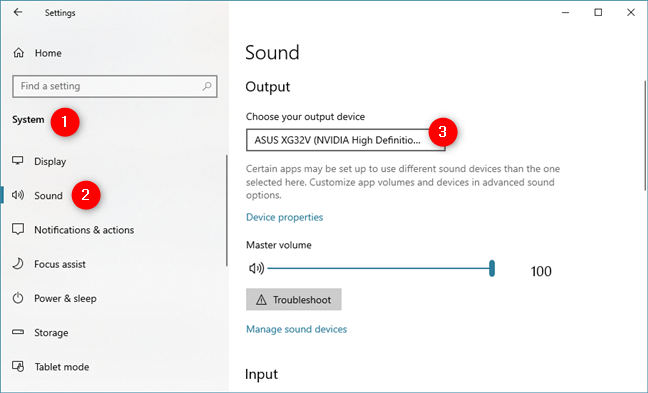
Task: Click the Notifications & actions icon
Action: [18, 229]
